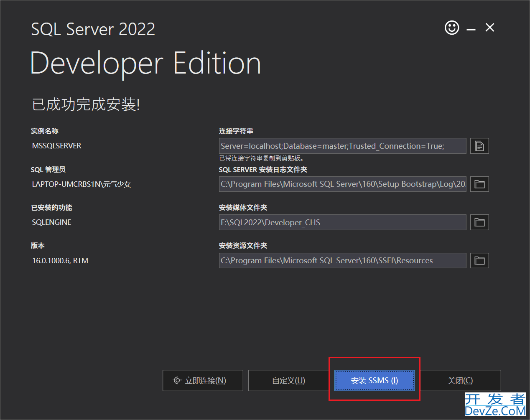This screenshot has width=530, height=420.
Task: Copy the connection string with clipboard icon
Action: pos(479,146)
